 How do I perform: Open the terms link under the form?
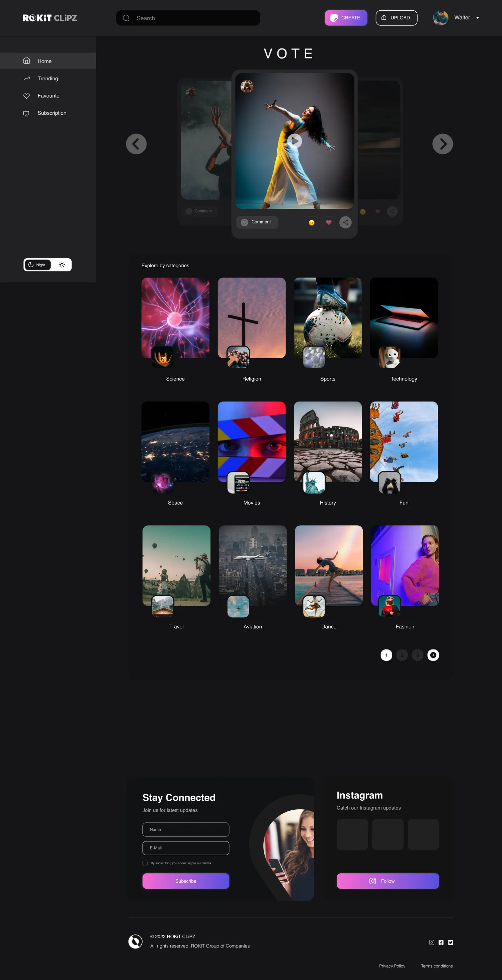point(207,863)
